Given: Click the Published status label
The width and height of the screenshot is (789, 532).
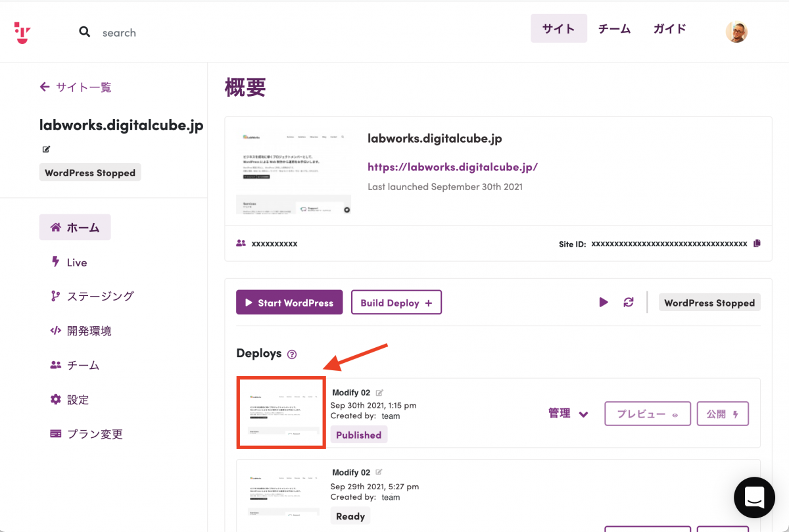Looking at the screenshot, I should pyautogui.click(x=359, y=435).
